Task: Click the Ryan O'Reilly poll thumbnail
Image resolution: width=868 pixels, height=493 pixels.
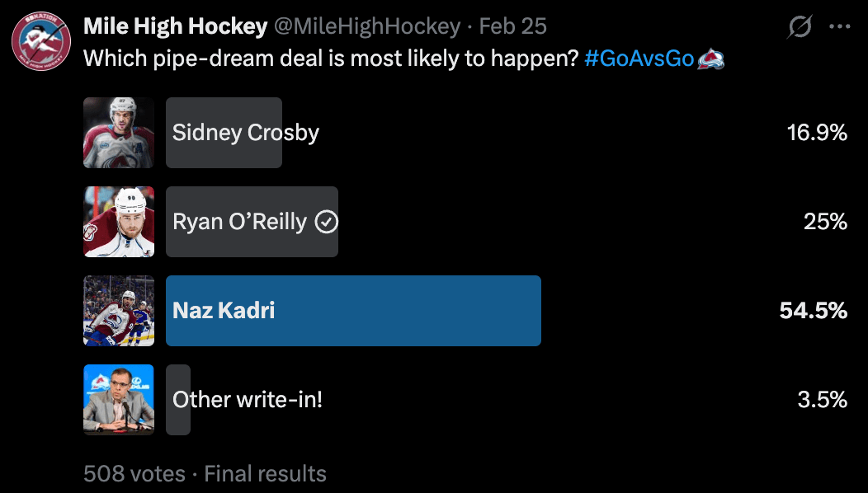Action: pos(119,222)
